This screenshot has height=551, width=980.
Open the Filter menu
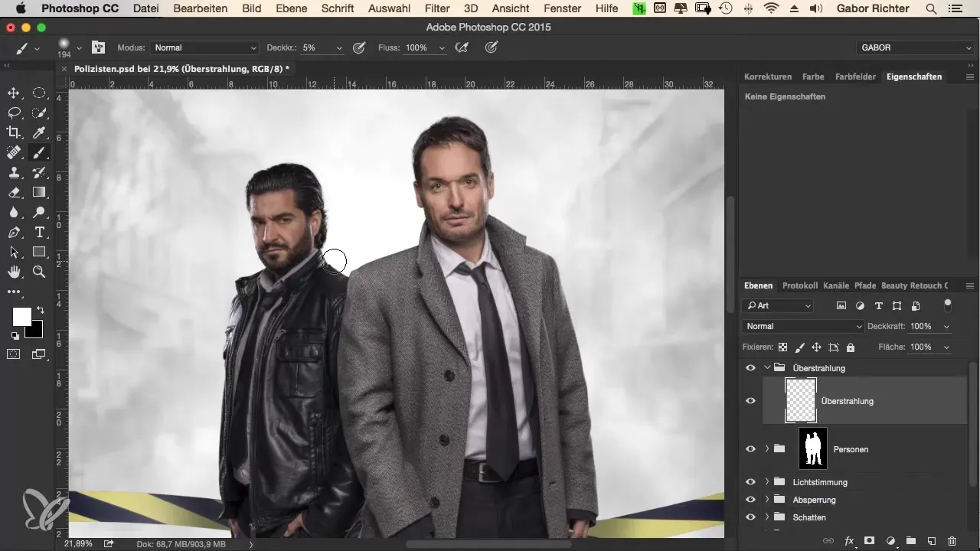tap(437, 8)
